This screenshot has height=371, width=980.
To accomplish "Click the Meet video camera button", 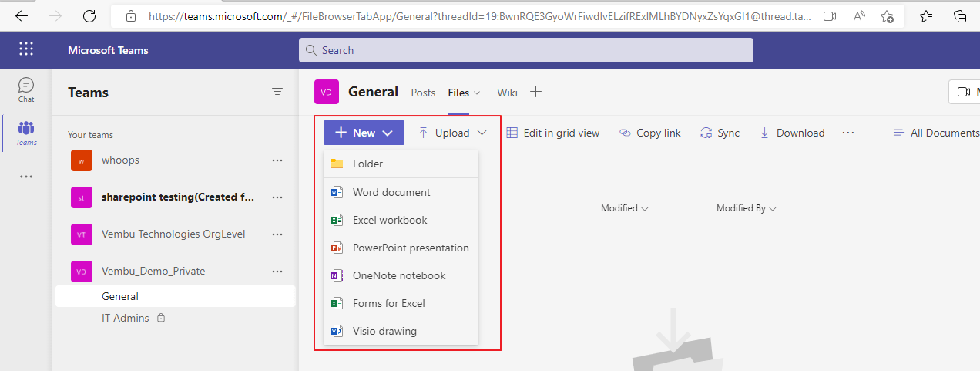I will pyautogui.click(x=964, y=92).
